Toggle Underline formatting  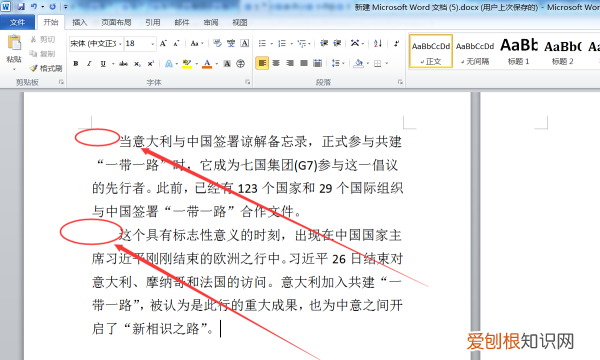[103, 64]
